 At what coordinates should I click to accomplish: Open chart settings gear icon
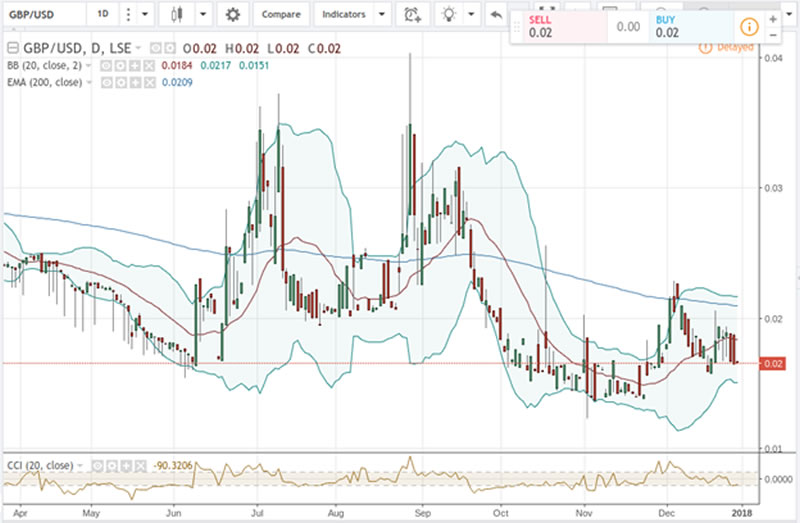tap(233, 15)
